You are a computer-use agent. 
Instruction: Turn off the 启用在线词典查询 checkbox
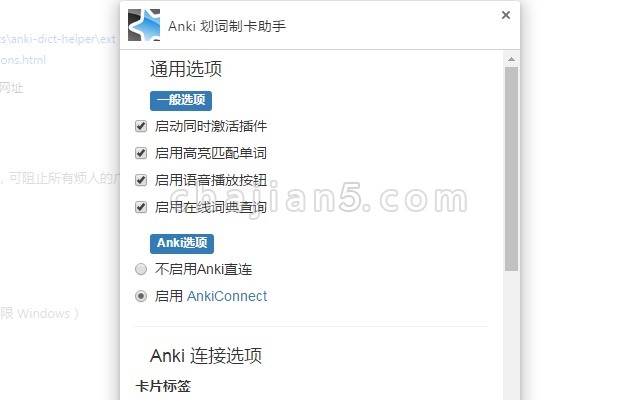(x=141, y=207)
